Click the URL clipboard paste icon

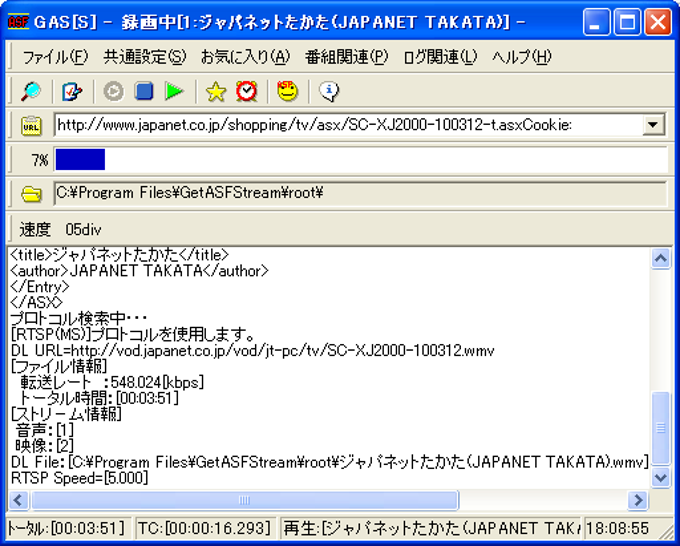[31, 126]
